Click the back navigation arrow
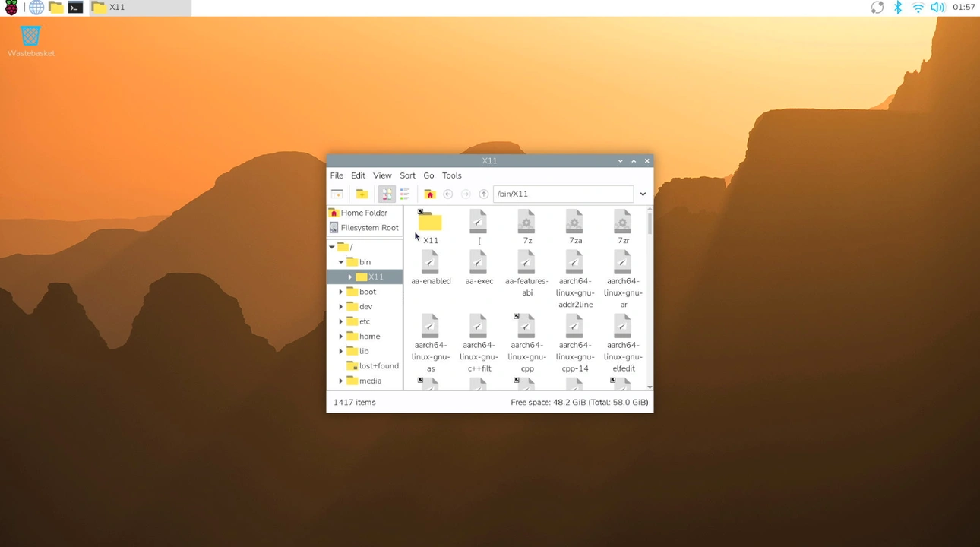This screenshot has height=547, width=980. click(448, 194)
